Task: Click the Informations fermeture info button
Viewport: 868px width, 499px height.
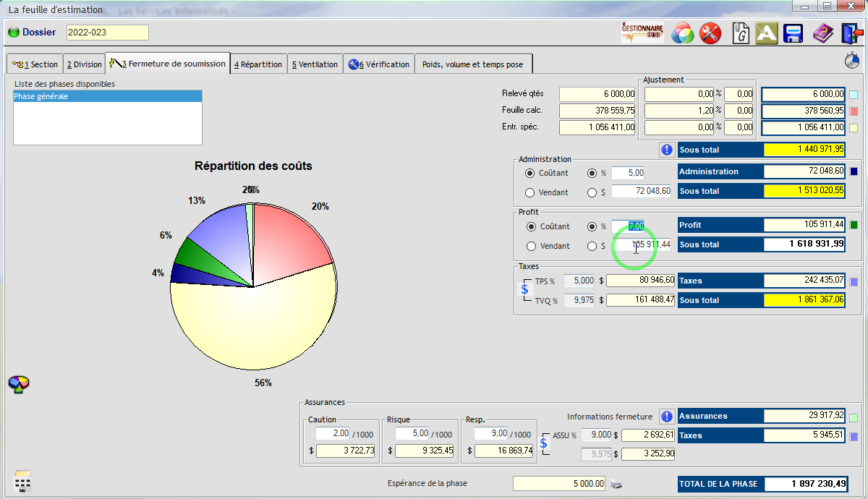Action: pos(666,417)
